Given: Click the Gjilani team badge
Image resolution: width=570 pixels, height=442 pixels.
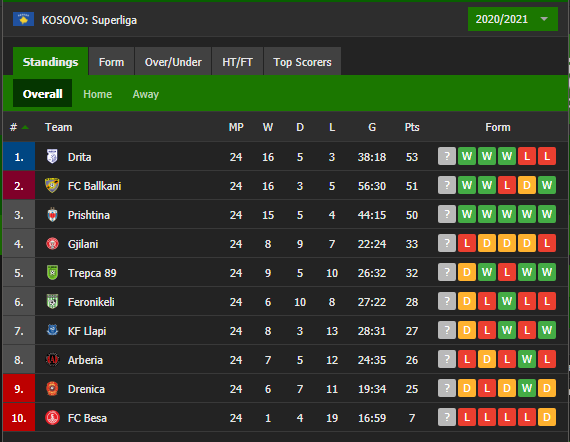Looking at the screenshot, I should tap(52, 244).
